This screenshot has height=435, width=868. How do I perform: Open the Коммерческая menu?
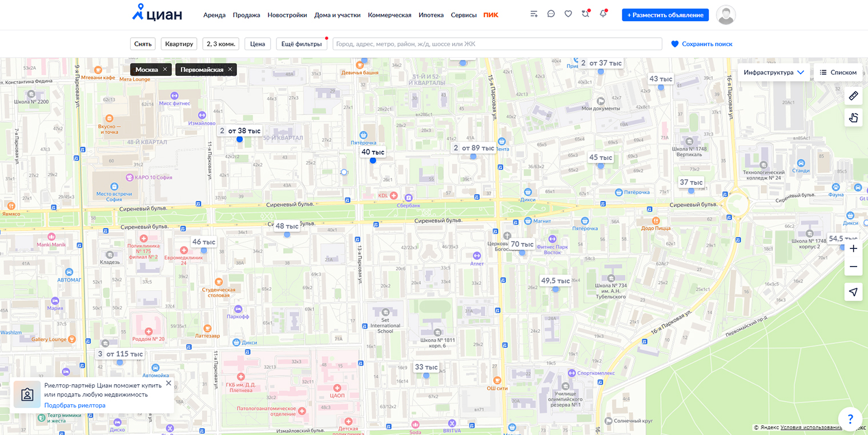coord(389,15)
